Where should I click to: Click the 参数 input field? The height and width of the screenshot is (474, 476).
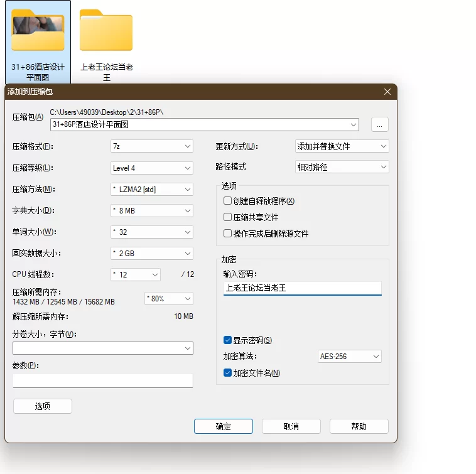tap(103, 381)
